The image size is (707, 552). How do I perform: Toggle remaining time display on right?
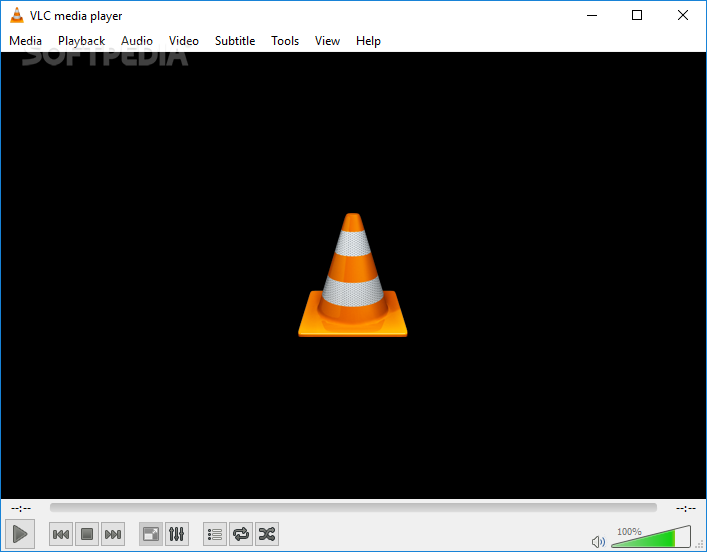[x=686, y=508]
